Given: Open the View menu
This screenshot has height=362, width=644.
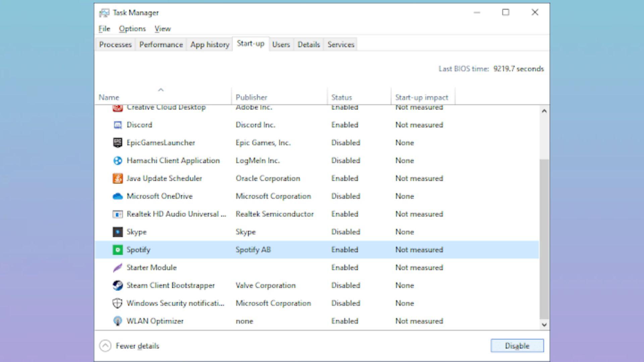Looking at the screenshot, I should tap(163, 29).
